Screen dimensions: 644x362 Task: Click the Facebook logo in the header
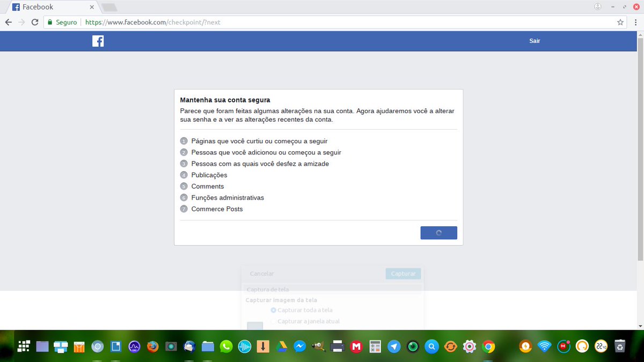point(98,41)
